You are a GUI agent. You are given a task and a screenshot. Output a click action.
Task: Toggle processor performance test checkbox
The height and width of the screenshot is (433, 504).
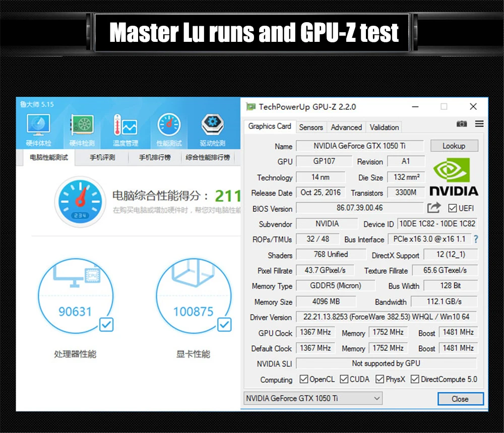(106, 324)
